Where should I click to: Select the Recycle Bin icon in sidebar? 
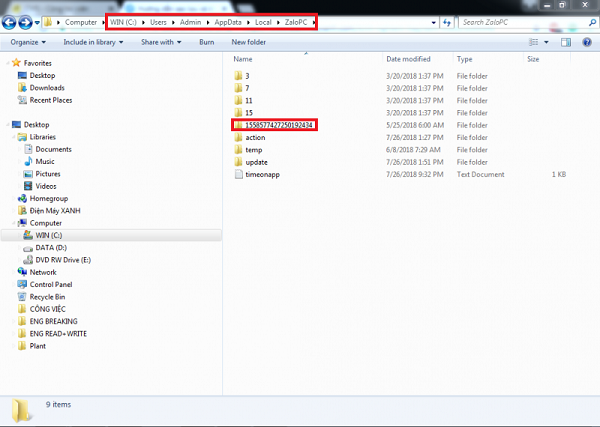click(x=21, y=297)
